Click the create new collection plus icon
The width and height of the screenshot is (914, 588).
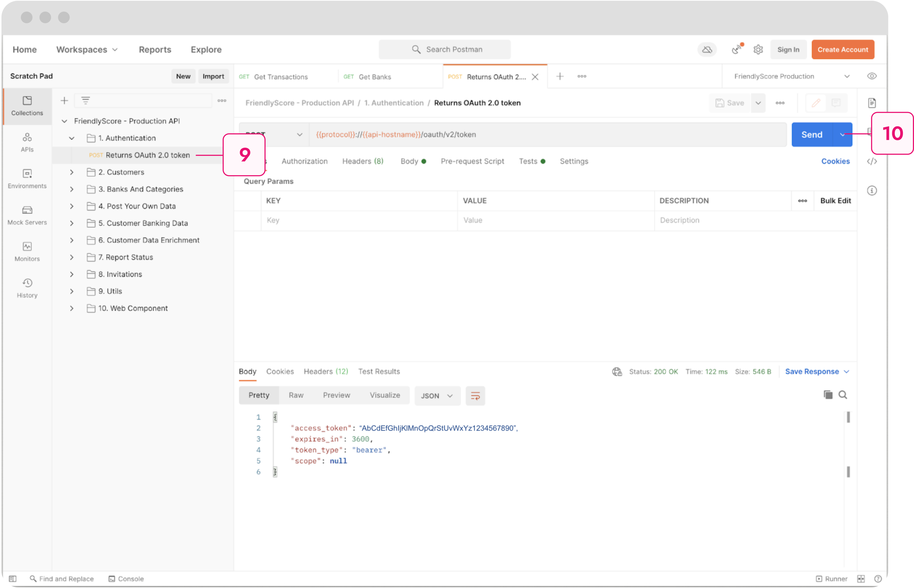pyautogui.click(x=64, y=100)
